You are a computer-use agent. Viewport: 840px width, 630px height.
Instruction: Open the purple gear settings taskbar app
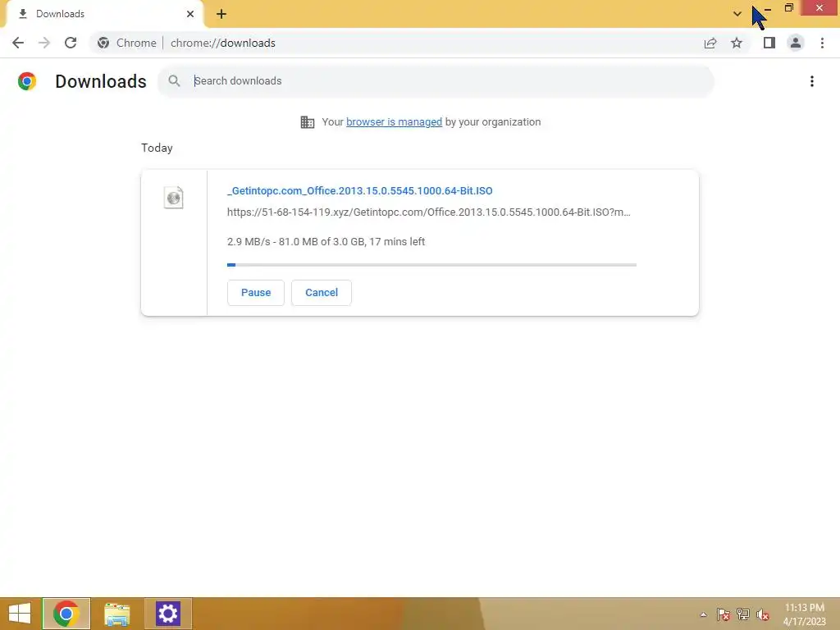click(x=167, y=614)
